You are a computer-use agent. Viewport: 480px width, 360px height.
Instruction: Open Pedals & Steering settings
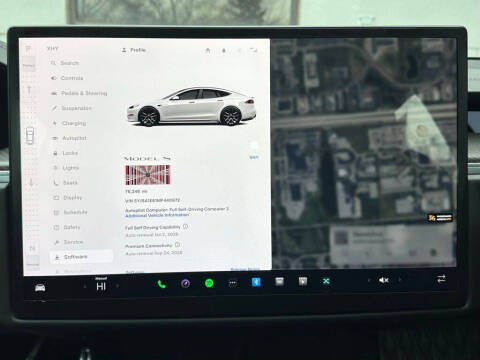point(79,93)
